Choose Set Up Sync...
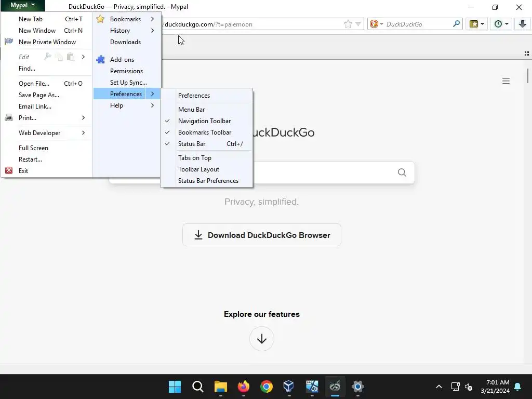Screen dimensions: 532x399 127,83
